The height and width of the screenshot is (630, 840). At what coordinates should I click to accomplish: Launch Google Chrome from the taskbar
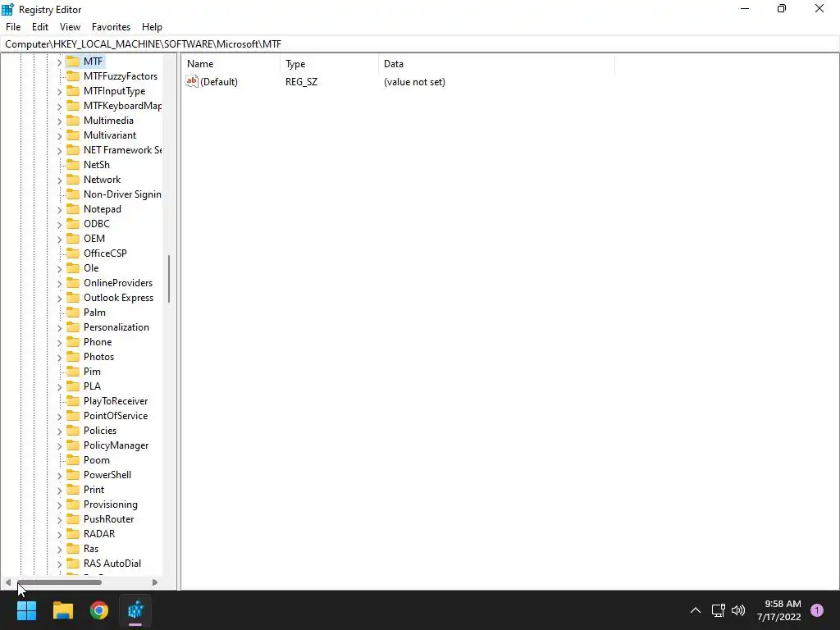[99, 610]
